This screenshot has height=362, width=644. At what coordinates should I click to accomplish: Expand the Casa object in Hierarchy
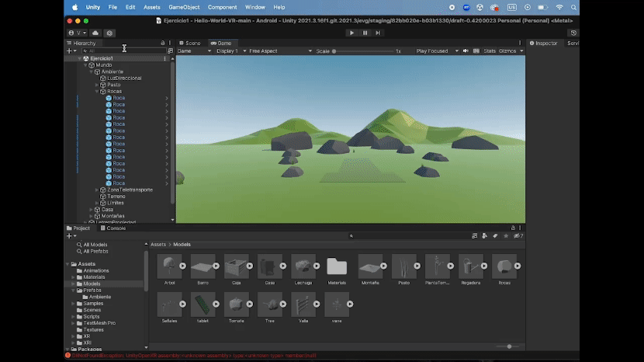92,210
